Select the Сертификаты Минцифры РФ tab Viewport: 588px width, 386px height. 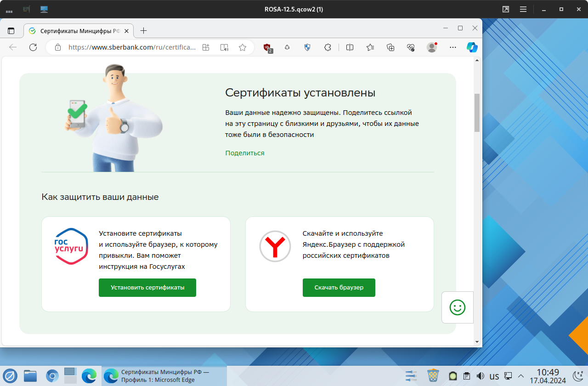pyautogui.click(x=79, y=31)
